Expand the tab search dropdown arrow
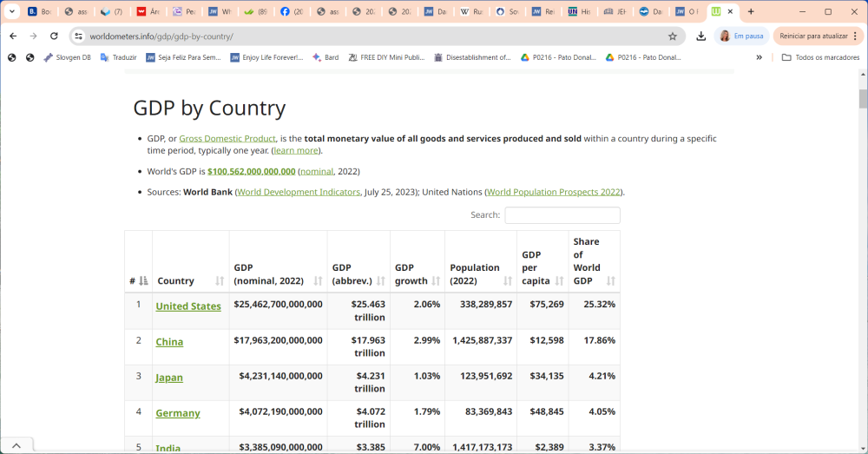Viewport: 868px width, 454px height. coord(12,12)
